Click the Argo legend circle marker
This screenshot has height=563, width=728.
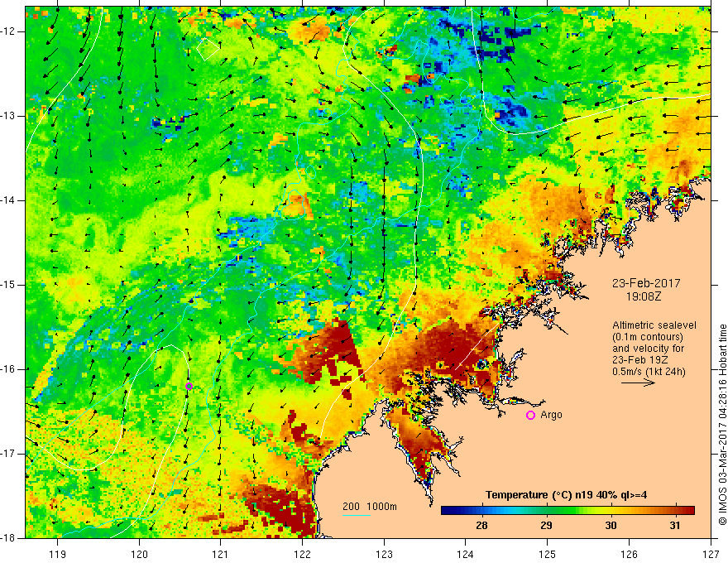click(530, 416)
